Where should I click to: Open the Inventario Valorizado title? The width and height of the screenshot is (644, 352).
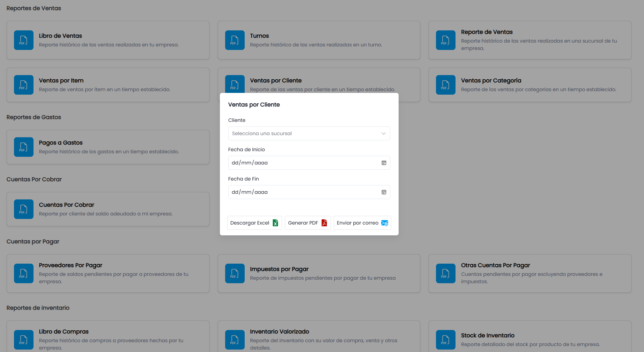pos(280,332)
